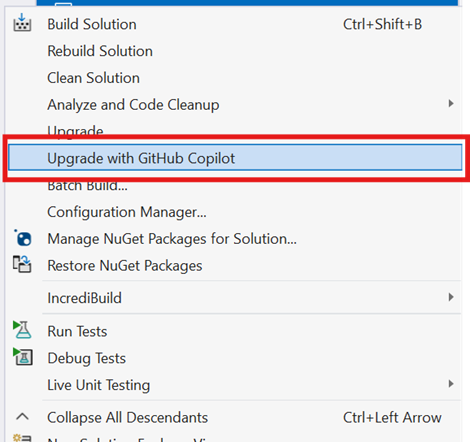Expand the IncrediBuild submenu arrow
The width and height of the screenshot is (470, 442).
[x=451, y=297]
